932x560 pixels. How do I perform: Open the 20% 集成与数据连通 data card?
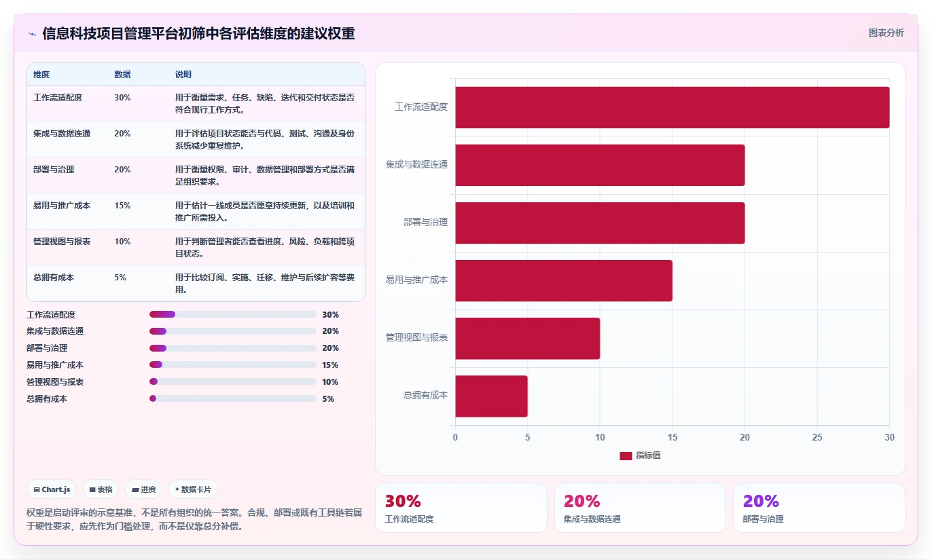coord(640,508)
